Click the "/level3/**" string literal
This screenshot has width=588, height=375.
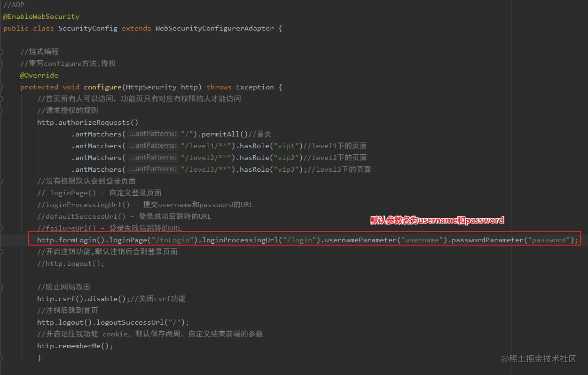point(206,169)
